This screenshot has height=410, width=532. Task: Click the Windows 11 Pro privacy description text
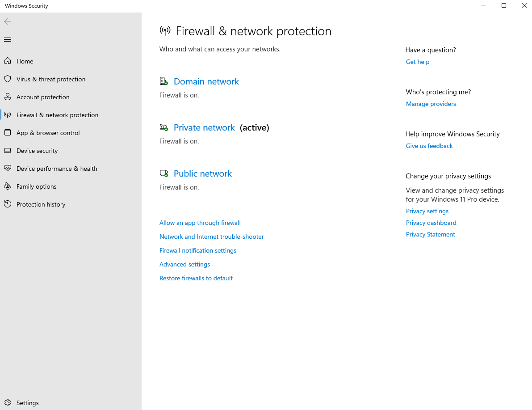(455, 195)
